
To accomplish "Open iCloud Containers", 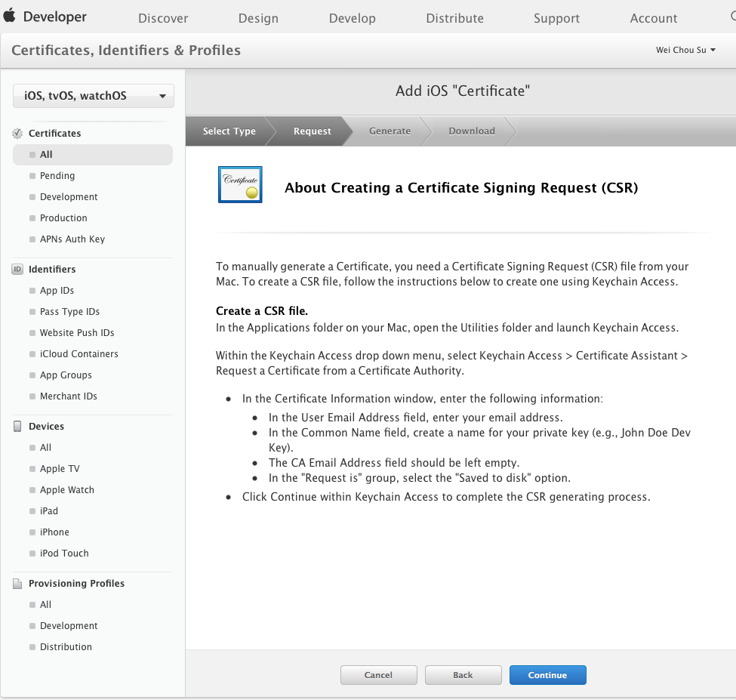I will pyautogui.click(x=79, y=354).
